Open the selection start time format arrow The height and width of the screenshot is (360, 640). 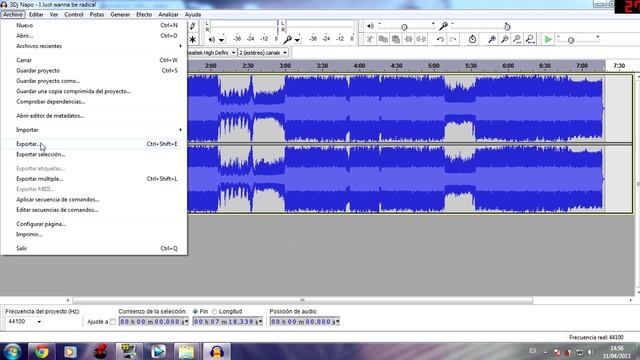(x=186, y=322)
